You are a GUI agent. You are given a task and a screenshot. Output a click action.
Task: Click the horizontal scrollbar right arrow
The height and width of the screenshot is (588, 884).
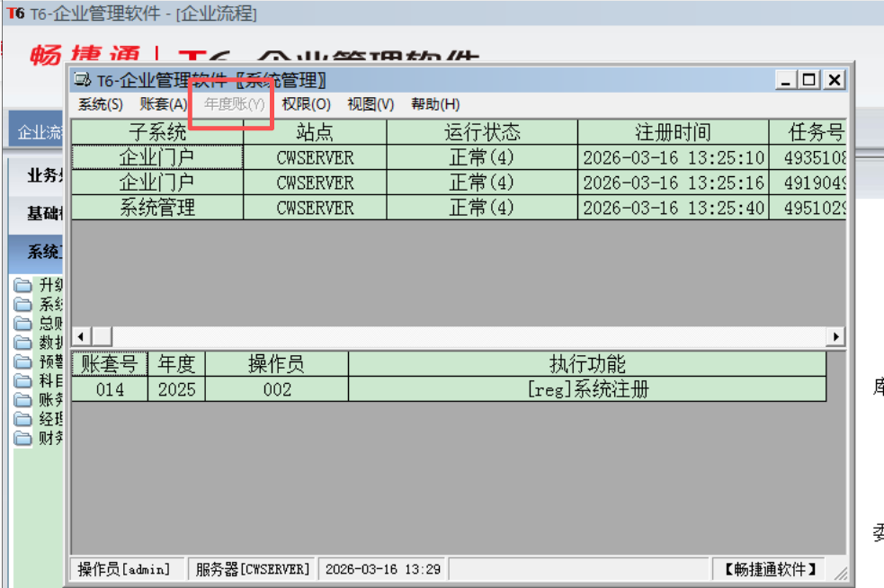tap(836, 336)
